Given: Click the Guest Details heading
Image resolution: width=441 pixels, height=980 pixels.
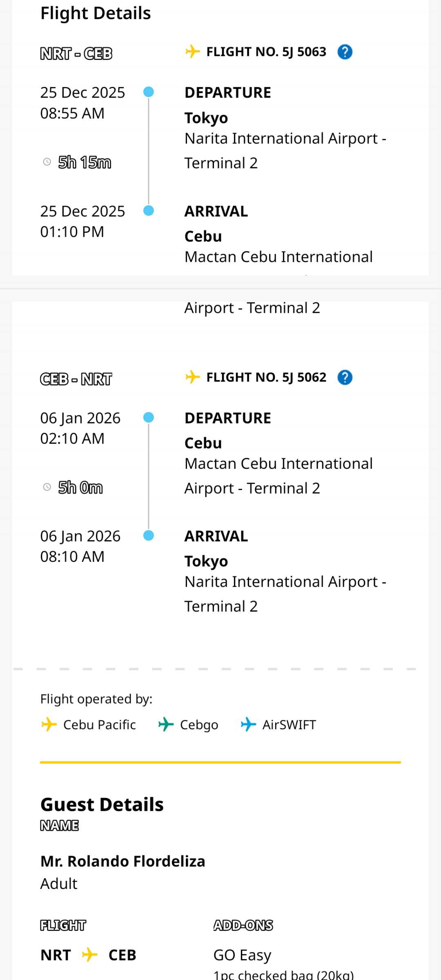Looking at the screenshot, I should point(102,804).
